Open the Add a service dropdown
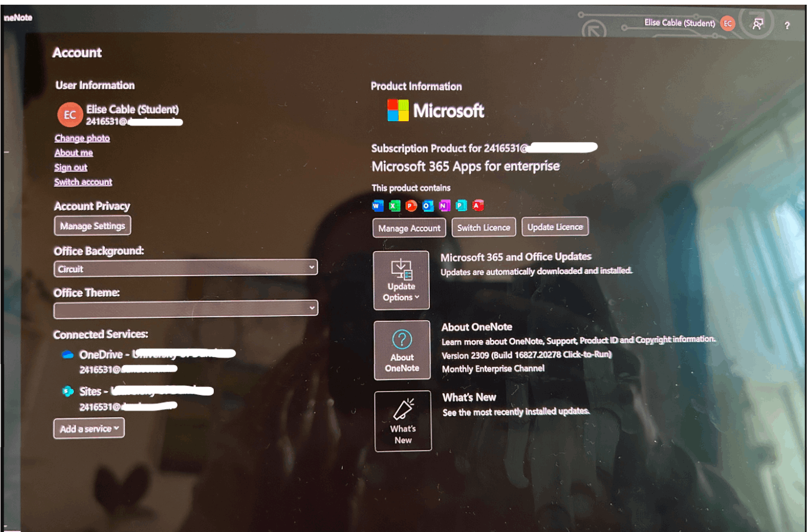Screen dimensions: 807x532 (x=89, y=428)
